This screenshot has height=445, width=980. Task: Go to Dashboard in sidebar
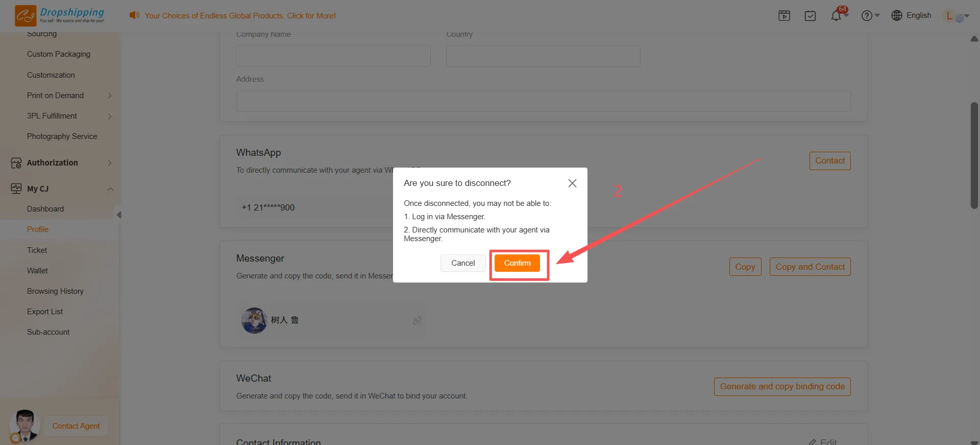pyautogui.click(x=45, y=209)
